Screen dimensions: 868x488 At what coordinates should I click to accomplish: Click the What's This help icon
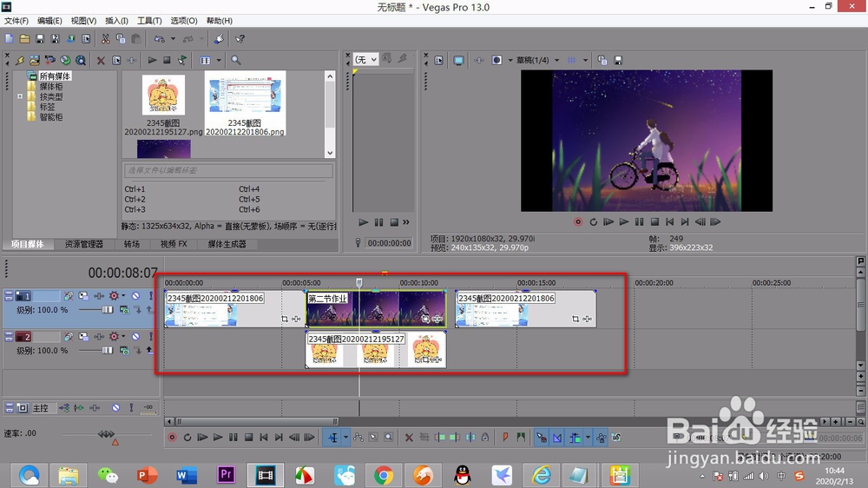pyautogui.click(x=240, y=39)
